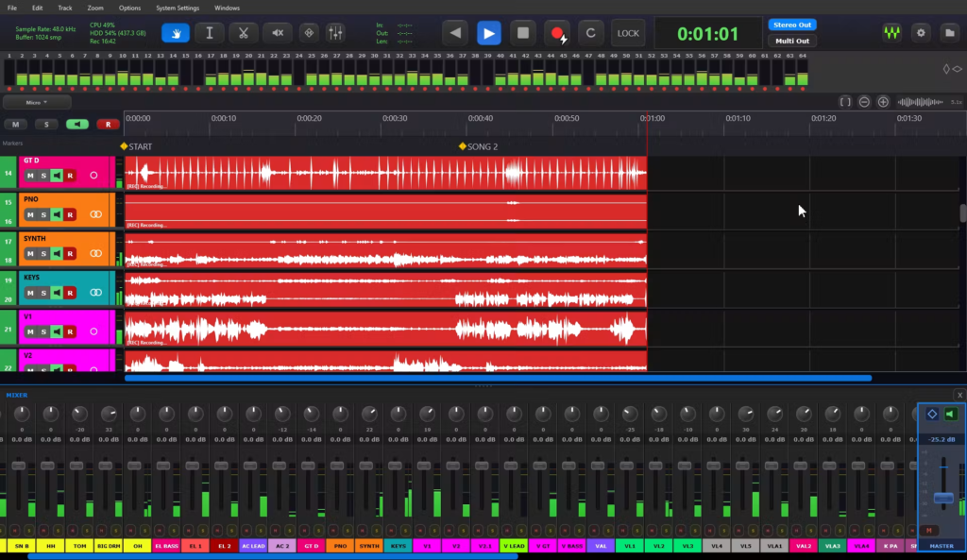967x560 pixels.
Task: Toggle global input monitor speaker button
Action: pos(77,125)
